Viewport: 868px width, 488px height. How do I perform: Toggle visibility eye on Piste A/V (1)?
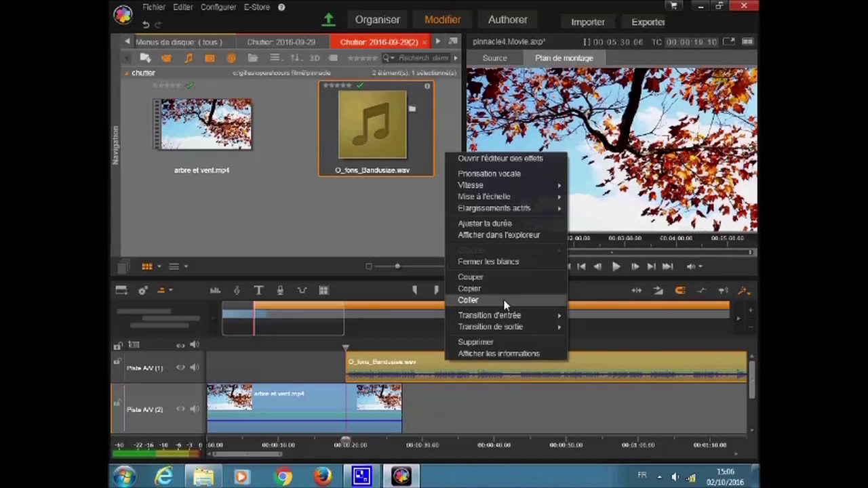pos(180,368)
